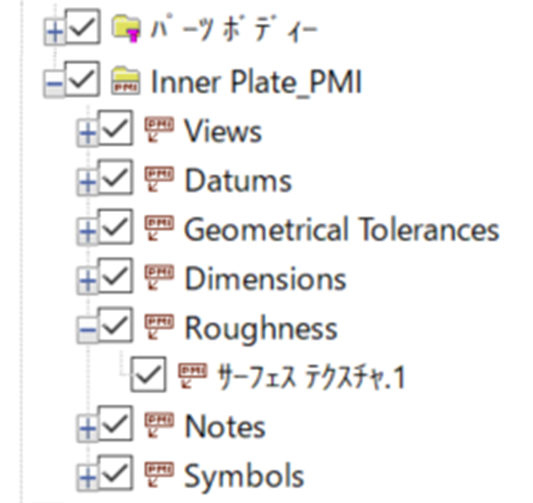The height and width of the screenshot is (503, 533).
Task: Select the Geometrical Tolerances label
Action: coord(342,229)
